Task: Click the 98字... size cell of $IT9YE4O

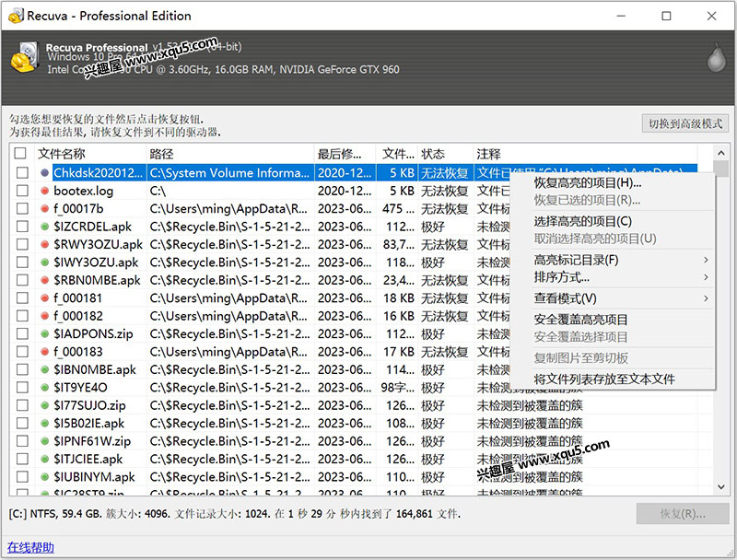Action: 398,388
